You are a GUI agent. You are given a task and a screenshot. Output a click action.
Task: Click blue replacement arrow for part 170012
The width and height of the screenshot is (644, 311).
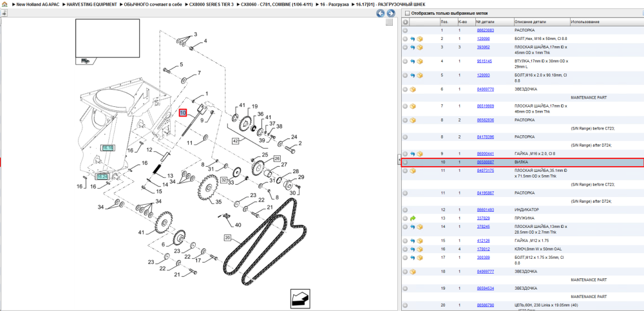(413, 249)
